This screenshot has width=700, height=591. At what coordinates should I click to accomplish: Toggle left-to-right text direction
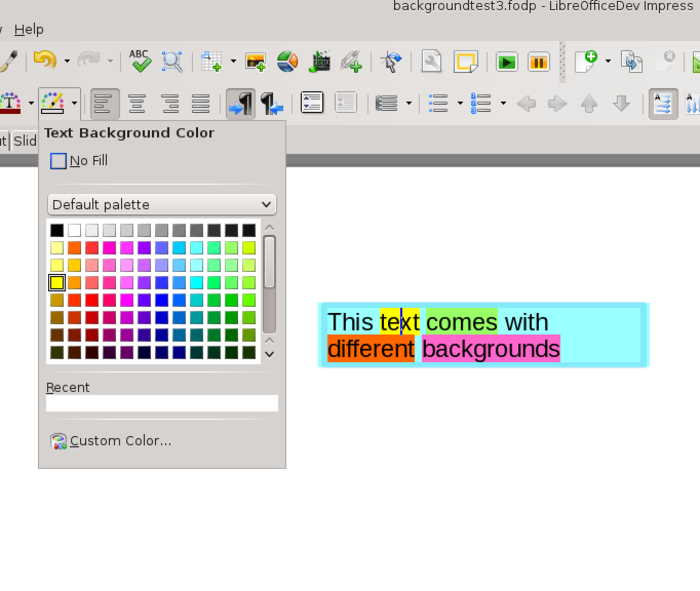click(240, 103)
